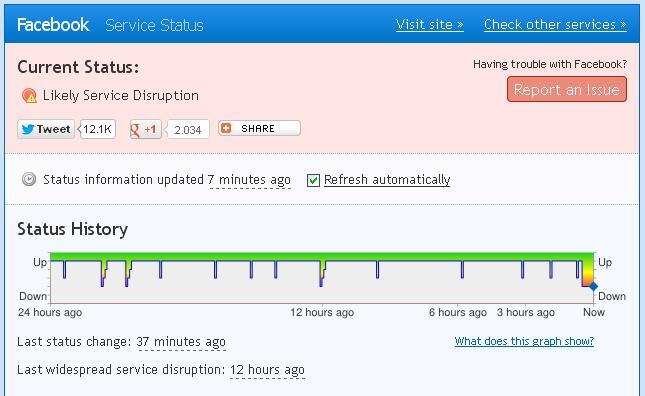
Task: Click the 12 hours ago disruption timestamp
Action: [x=267, y=370]
